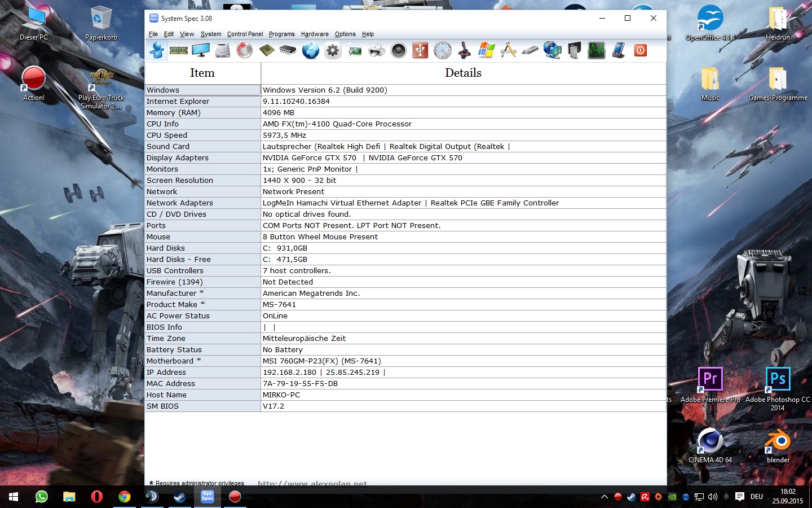Image resolution: width=812 pixels, height=508 pixels.
Task: Open the internet globe toolbar icon
Action: [311, 50]
